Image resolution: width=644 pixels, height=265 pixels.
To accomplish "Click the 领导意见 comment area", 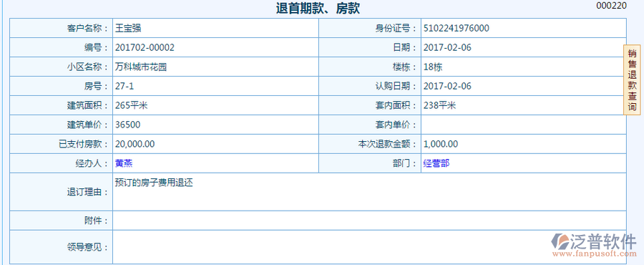I will coord(370,247).
